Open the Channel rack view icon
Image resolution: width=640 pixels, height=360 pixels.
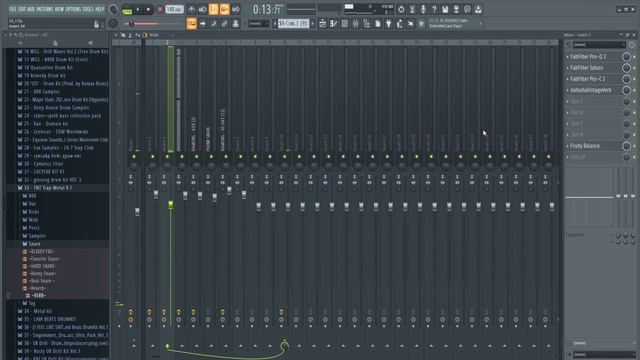344,24
